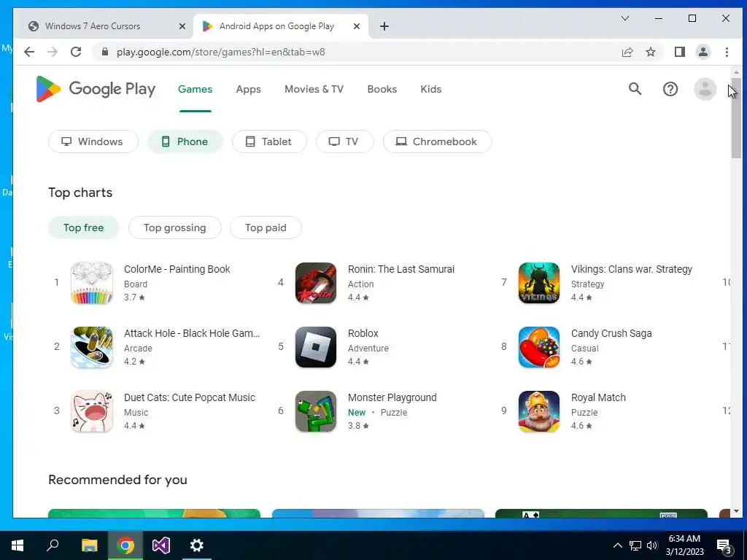This screenshot has height=560, width=747.
Task: Open the Candy Crush Saga title link
Action: click(611, 333)
